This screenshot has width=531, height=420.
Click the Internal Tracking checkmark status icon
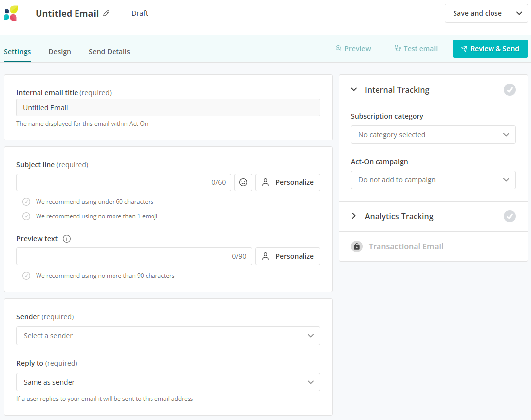pyautogui.click(x=510, y=90)
